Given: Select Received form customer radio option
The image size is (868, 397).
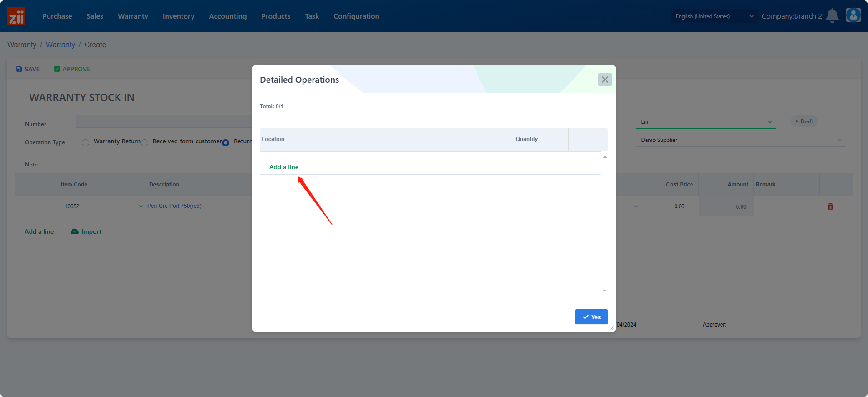Looking at the screenshot, I should [145, 143].
